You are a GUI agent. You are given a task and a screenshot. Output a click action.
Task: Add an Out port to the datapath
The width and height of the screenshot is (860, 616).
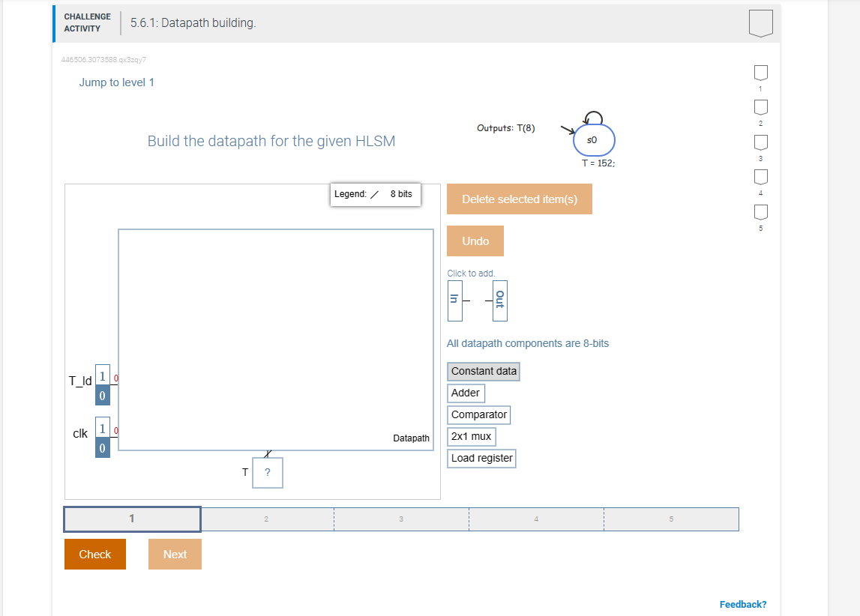(499, 300)
